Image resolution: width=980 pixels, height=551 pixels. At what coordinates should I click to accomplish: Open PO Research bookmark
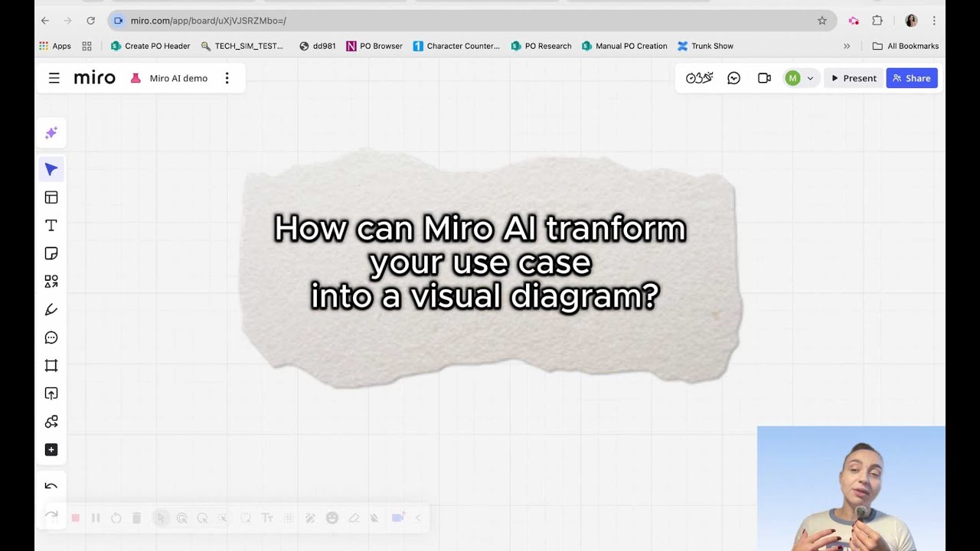541,46
